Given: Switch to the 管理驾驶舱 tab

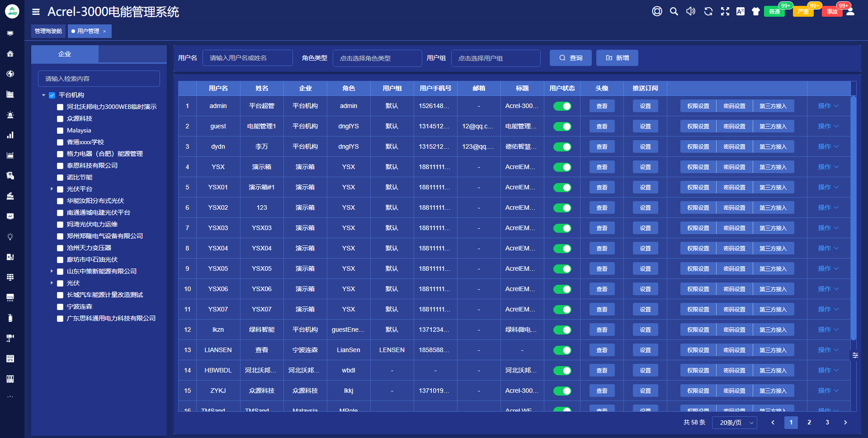Looking at the screenshot, I should pyautogui.click(x=48, y=31).
